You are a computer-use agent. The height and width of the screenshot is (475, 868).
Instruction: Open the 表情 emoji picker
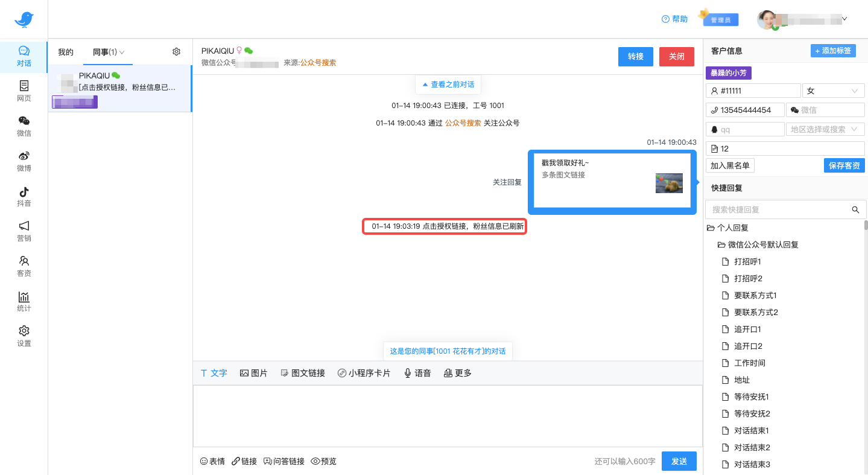click(212, 461)
